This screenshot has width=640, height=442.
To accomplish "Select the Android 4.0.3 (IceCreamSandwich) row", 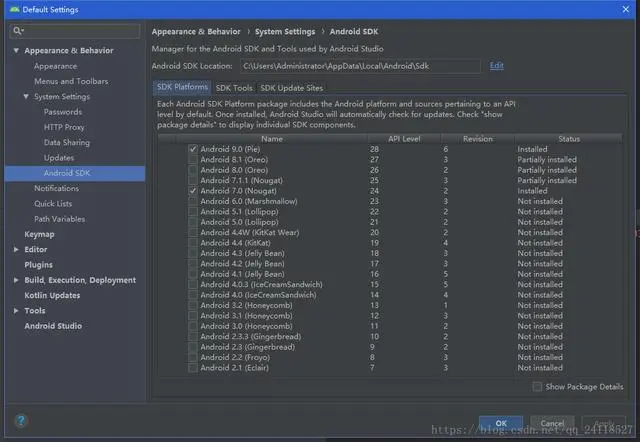I will pyautogui.click(x=390, y=284).
